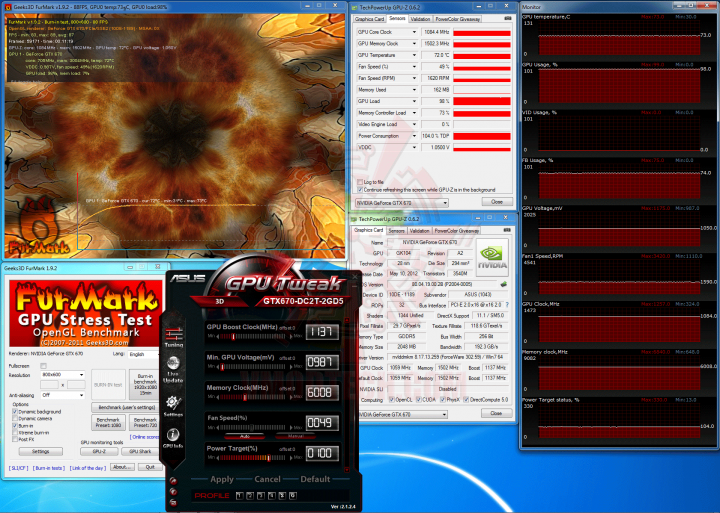
Task: Switch to Validation tab in upper GPU-Z
Action: point(420,19)
